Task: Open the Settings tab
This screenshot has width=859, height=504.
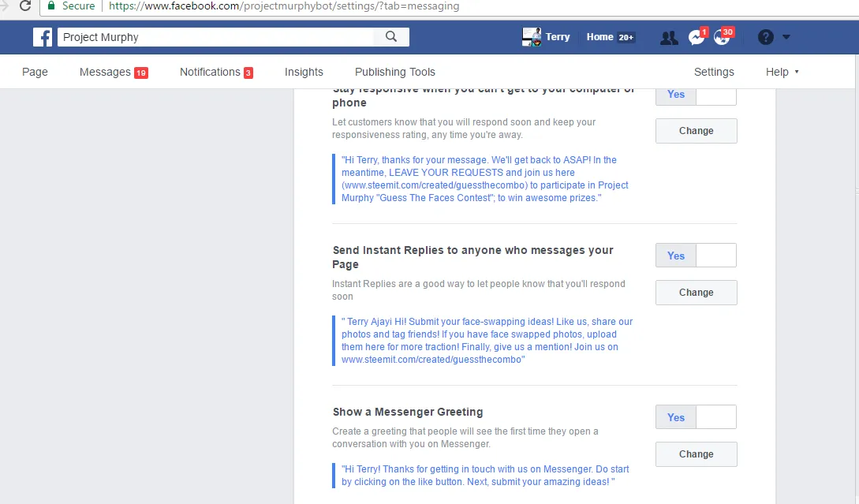Action: coord(714,72)
